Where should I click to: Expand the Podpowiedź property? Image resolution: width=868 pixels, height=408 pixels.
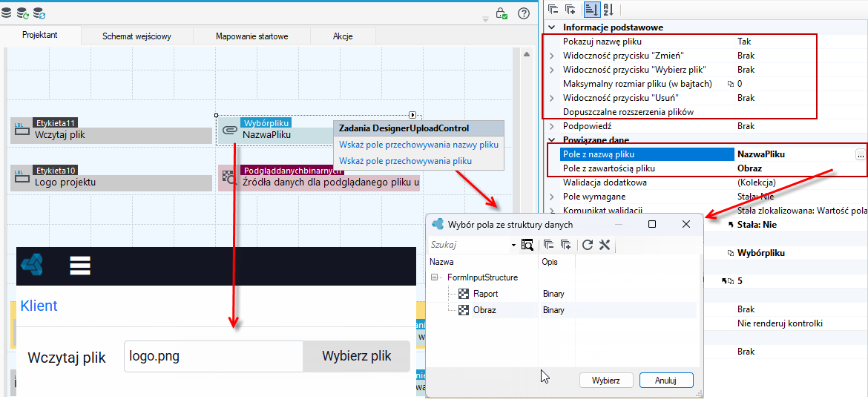click(551, 126)
